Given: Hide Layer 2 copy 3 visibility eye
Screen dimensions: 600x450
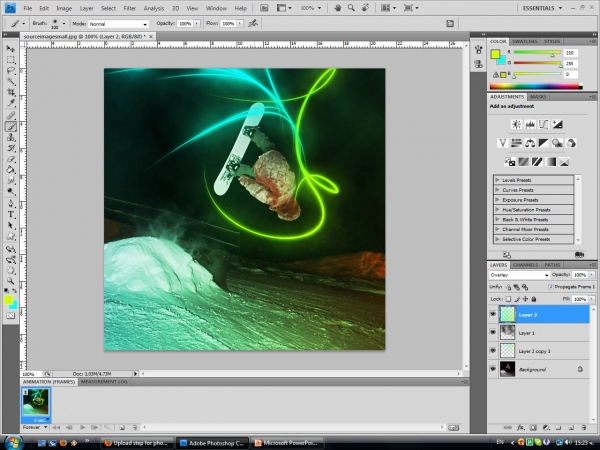Looking at the screenshot, I should (x=493, y=351).
